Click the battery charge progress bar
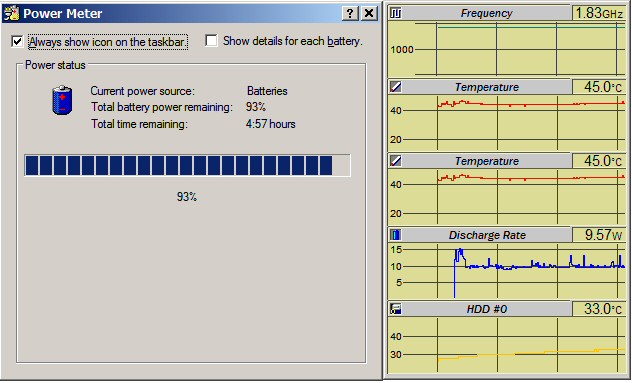 187,166
